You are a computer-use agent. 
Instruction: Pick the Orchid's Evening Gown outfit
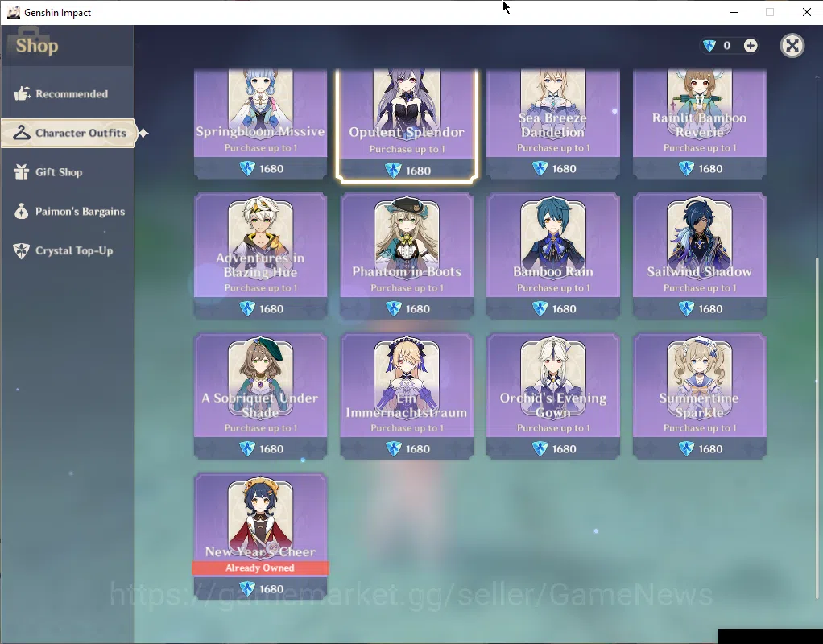click(552, 396)
